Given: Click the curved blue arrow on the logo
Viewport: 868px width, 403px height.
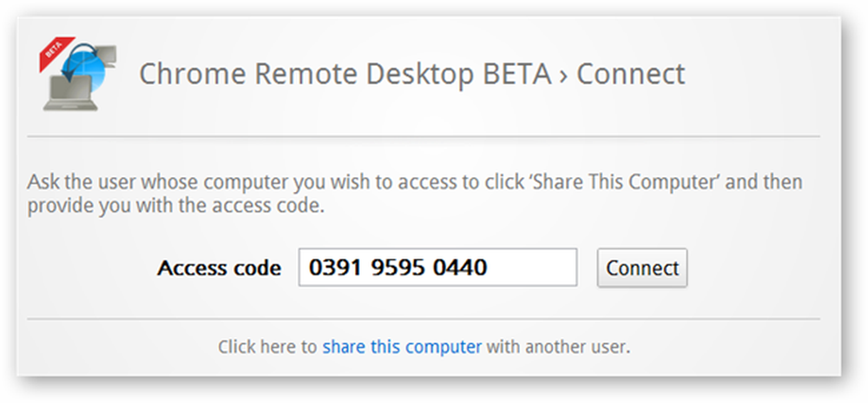Looking at the screenshot, I should coord(80,61).
